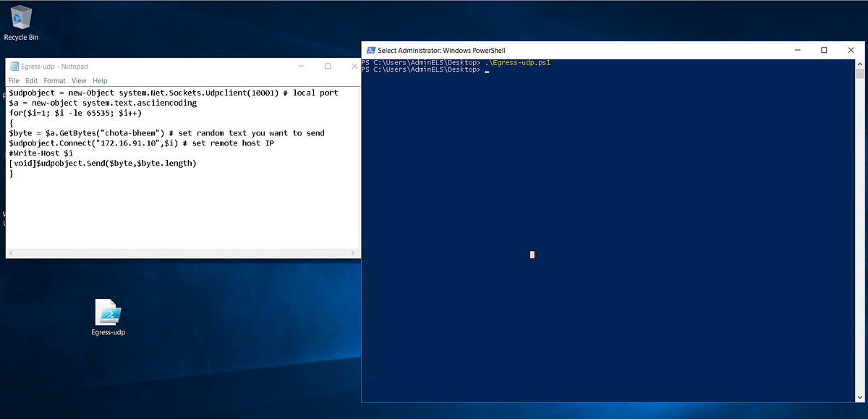Minimize the Egress-udp Notepad window
Viewport: 868px width, 419px height.
tap(301, 66)
